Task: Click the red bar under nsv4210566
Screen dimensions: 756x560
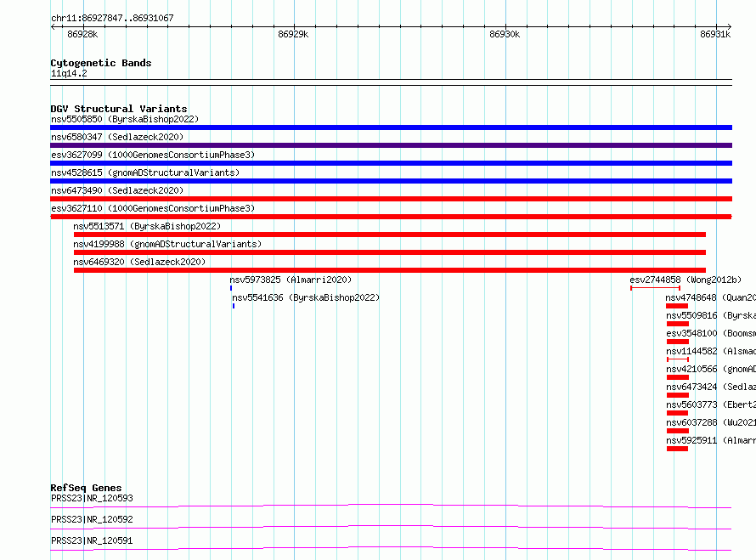Action: point(677,377)
